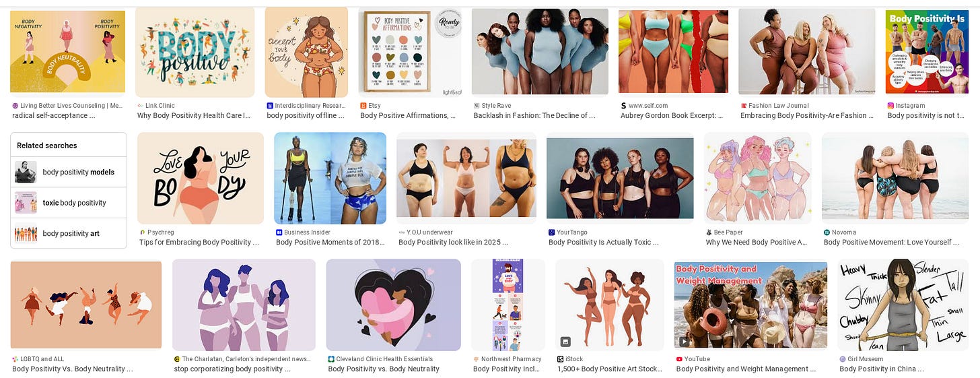
Task: Open the pink heart hugging illustration
Action: point(394,305)
